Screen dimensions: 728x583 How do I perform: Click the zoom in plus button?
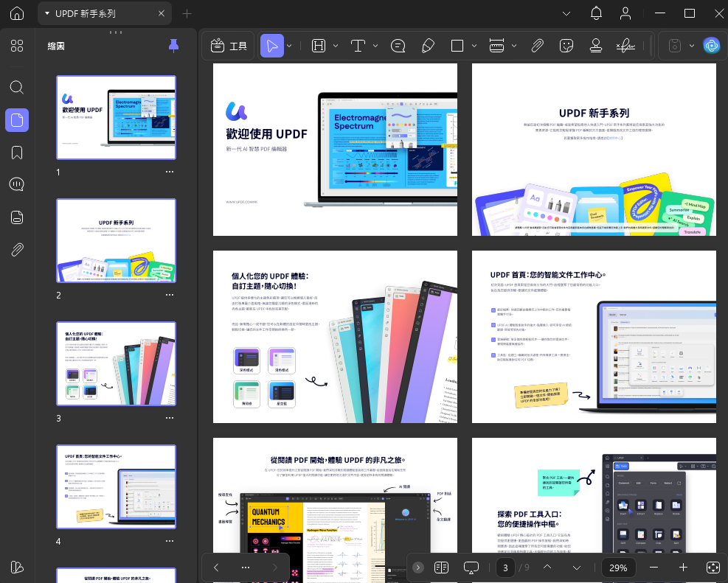(x=683, y=568)
